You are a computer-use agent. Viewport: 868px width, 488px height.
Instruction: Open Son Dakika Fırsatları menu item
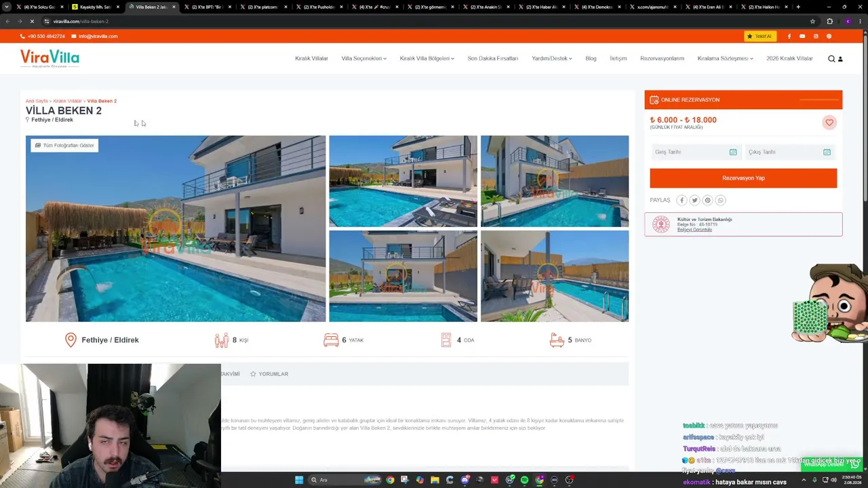(x=492, y=58)
